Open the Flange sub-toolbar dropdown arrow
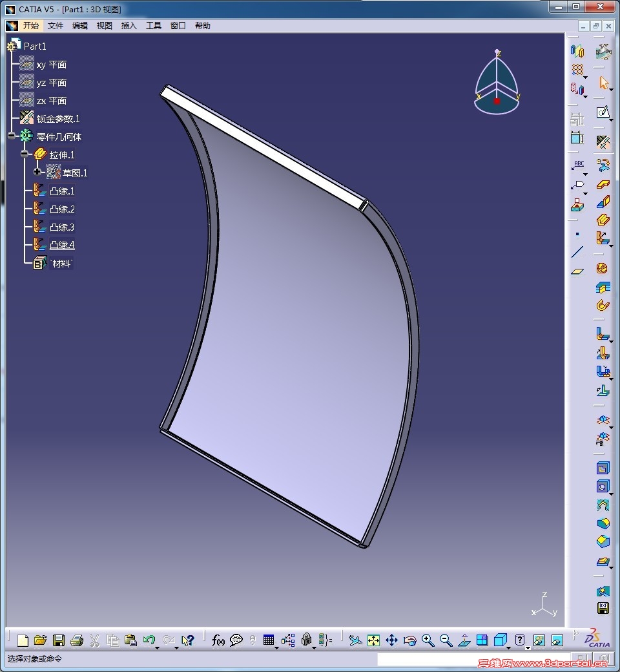This screenshot has height=672, width=620. click(x=611, y=245)
